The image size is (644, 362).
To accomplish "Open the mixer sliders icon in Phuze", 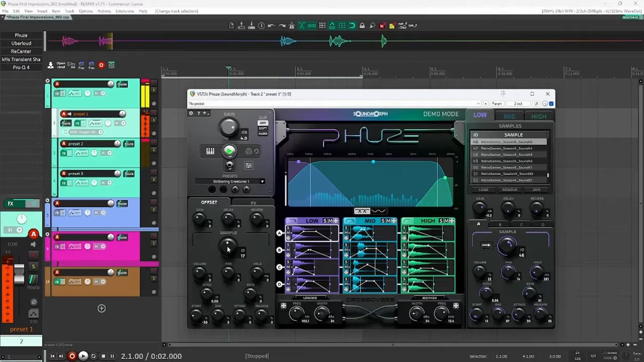I will click(x=249, y=165).
